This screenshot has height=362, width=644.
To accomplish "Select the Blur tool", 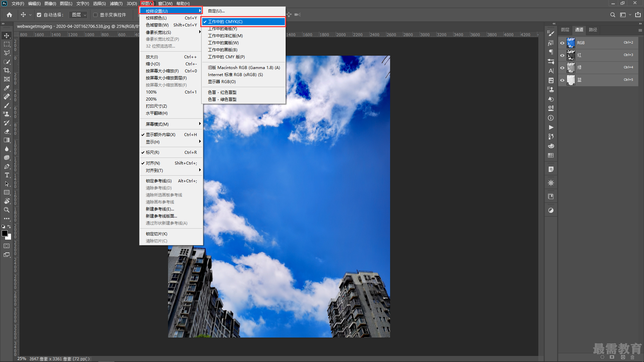I will pyautogui.click(x=7, y=149).
